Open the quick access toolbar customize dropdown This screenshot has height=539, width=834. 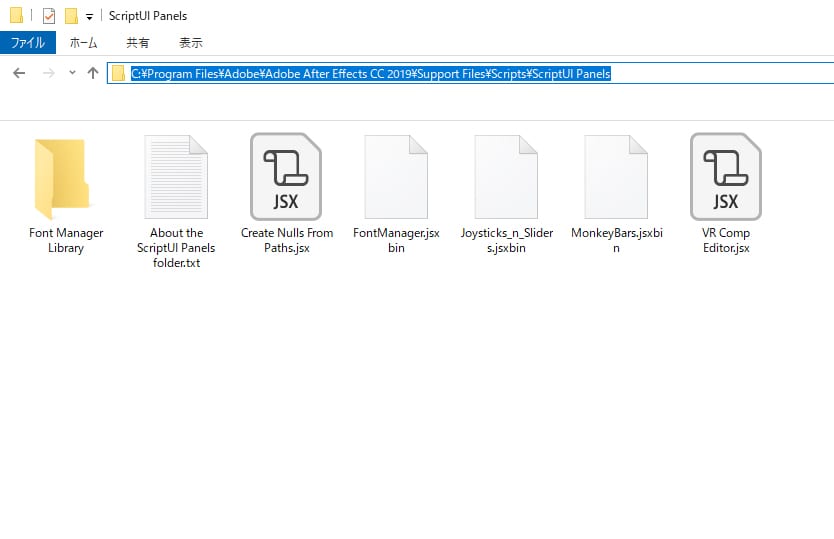coord(89,17)
